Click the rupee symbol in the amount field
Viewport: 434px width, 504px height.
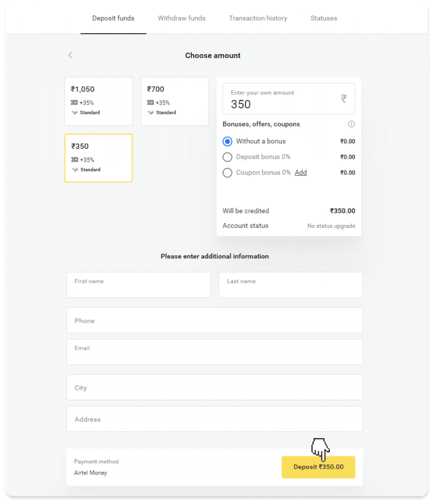(344, 99)
